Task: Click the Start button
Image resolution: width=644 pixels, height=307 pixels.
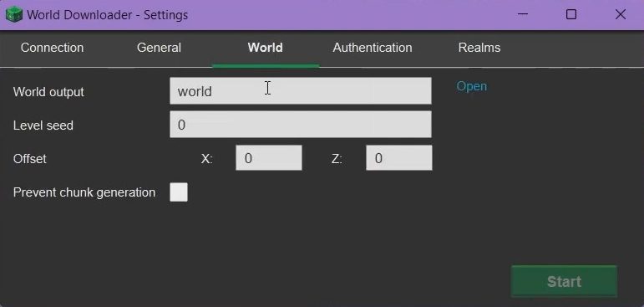Action: point(564,281)
